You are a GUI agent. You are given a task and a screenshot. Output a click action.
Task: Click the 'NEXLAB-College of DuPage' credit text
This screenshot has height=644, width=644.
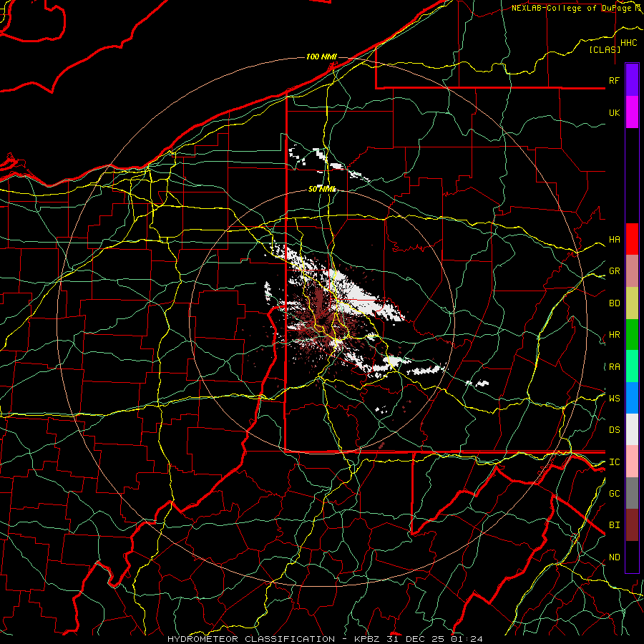(x=572, y=8)
